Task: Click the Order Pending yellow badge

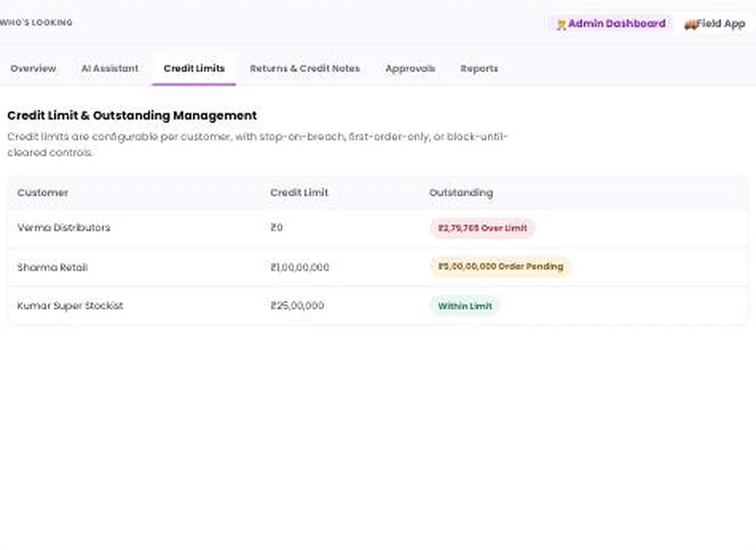Action: point(501,266)
